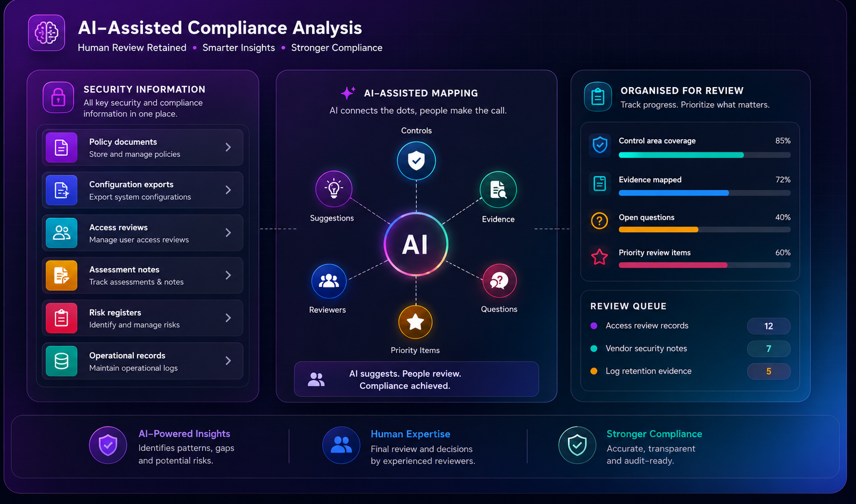
Task: Click the Control area coverage shield icon
Action: [x=600, y=145]
